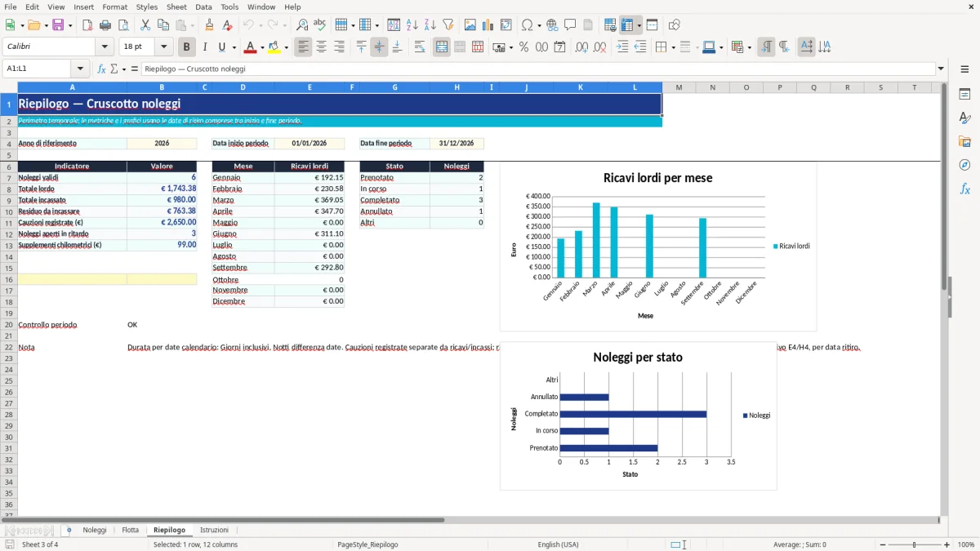
Task: Open the Paste options dropdown arrow
Action: click(x=191, y=25)
